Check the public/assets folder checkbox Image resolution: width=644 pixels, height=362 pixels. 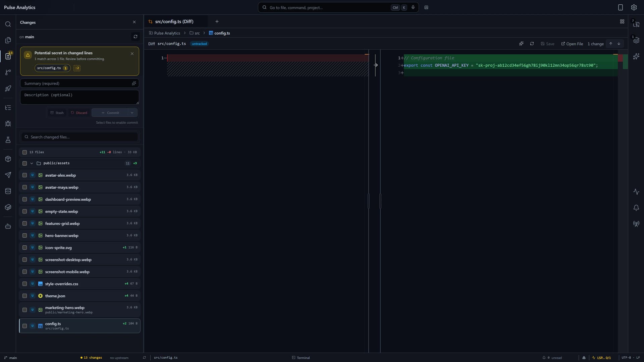pos(24,163)
